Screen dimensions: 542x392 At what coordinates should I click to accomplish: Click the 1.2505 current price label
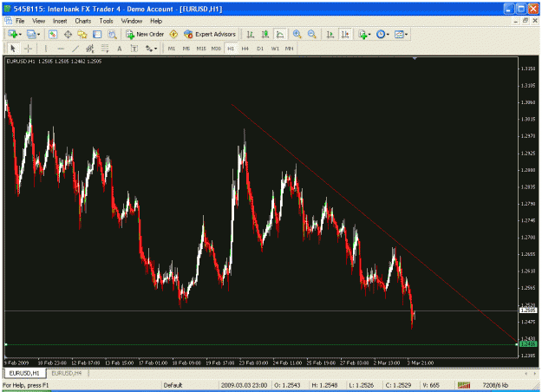click(x=528, y=310)
